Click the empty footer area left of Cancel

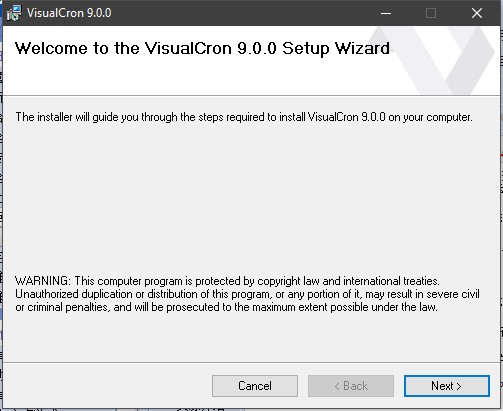(x=107, y=386)
